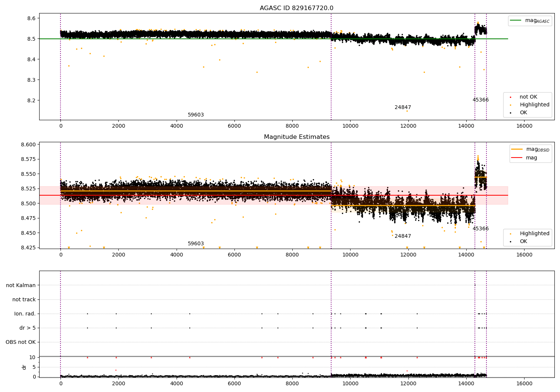The height and width of the screenshot is (392, 560).
Task: Click the 10 tick label on the dr axis
Action: tap(32, 357)
